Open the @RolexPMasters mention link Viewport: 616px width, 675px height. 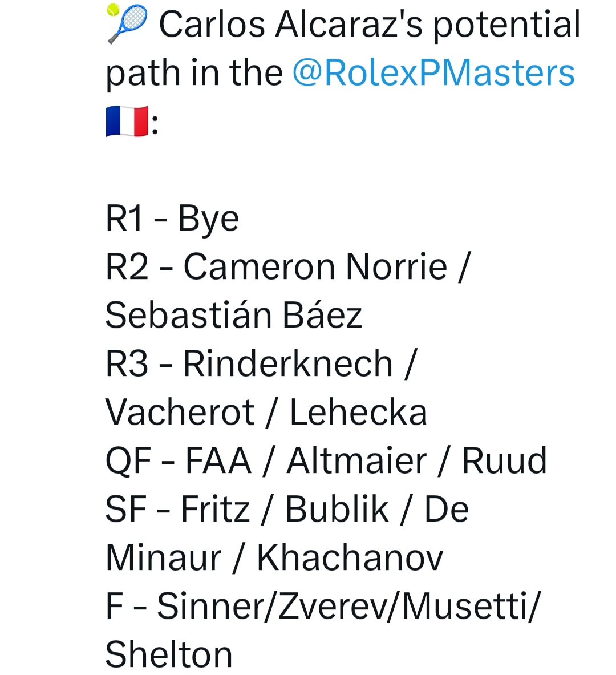[433, 73]
